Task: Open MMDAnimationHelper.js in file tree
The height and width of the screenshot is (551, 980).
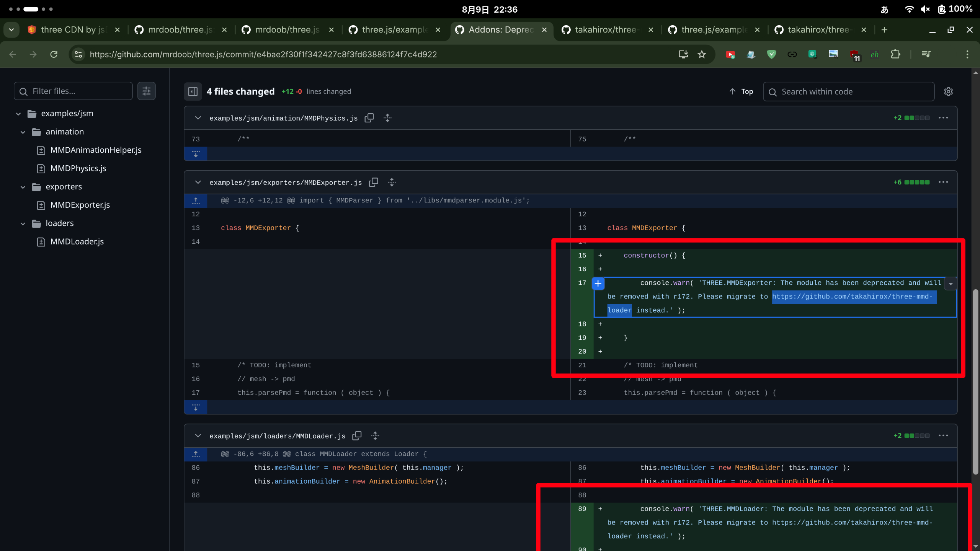Action: pyautogui.click(x=96, y=150)
